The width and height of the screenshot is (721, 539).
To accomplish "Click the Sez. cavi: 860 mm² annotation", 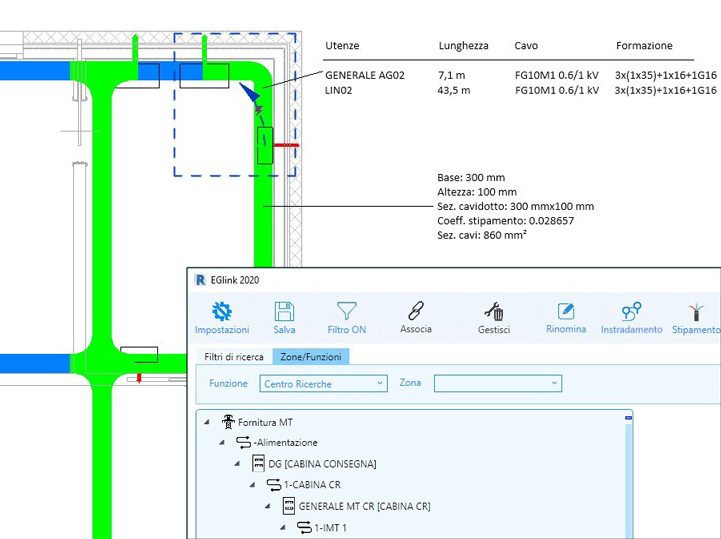I will [x=481, y=235].
